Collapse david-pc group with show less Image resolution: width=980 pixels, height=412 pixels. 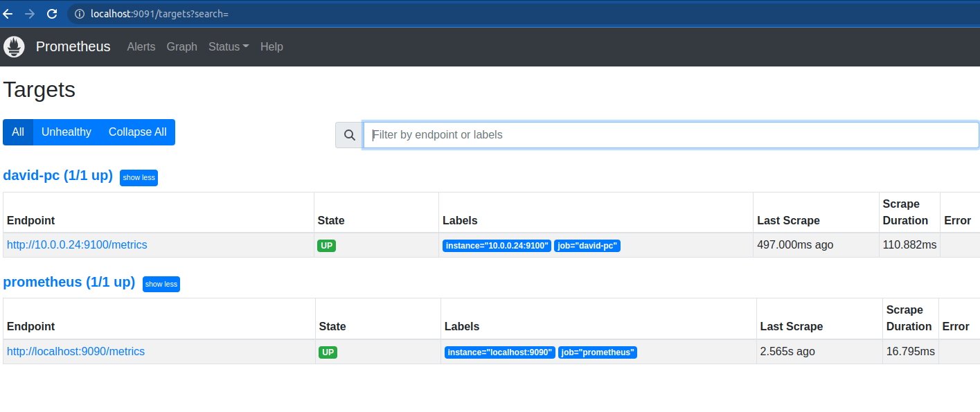tap(139, 178)
